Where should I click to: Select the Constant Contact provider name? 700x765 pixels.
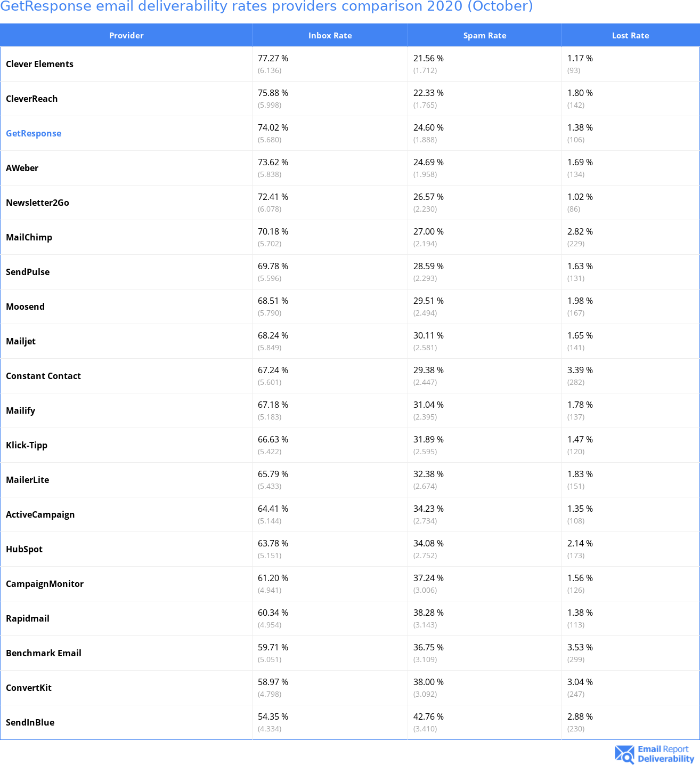coord(43,376)
